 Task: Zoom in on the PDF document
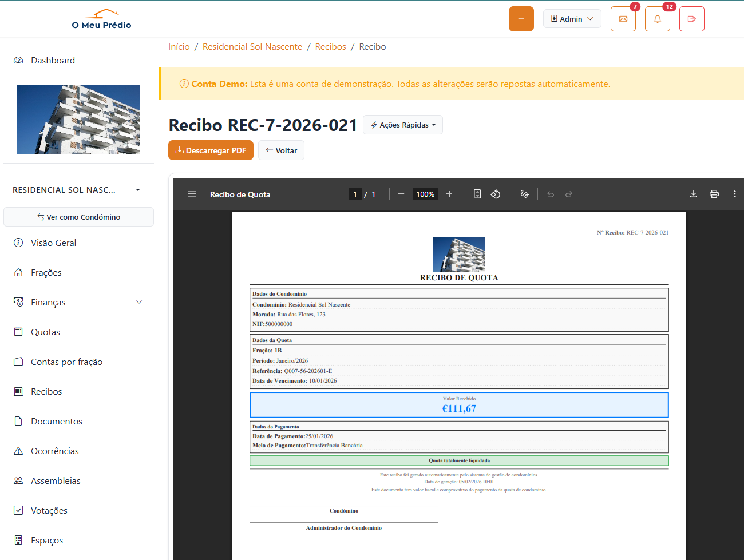coord(449,194)
